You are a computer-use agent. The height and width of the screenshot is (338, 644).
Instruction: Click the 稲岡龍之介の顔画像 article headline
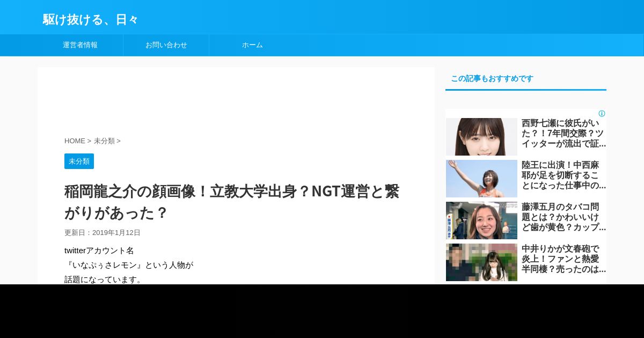click(232, 202)
